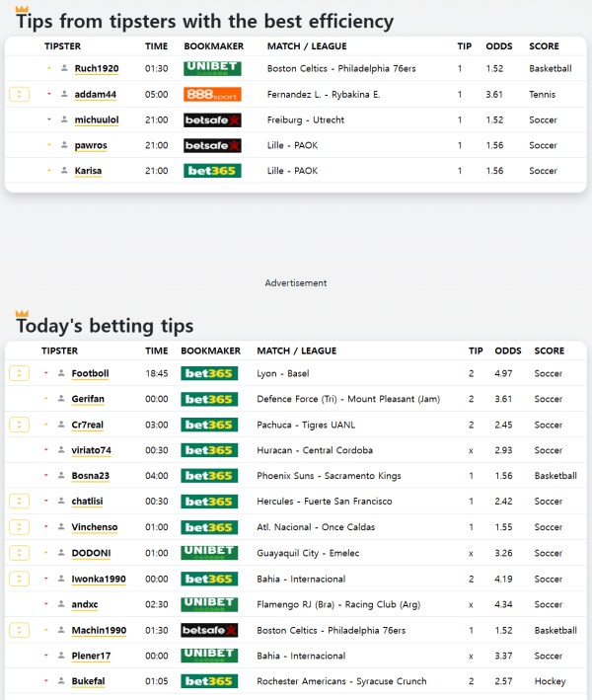
Task: Go to Vinchenso's tipster profile
Action: coord(94,527)
